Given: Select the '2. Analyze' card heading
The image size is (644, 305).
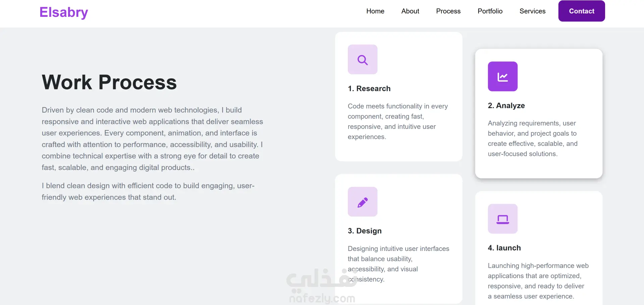Looking at the screenshot, I should pos(506,106).
